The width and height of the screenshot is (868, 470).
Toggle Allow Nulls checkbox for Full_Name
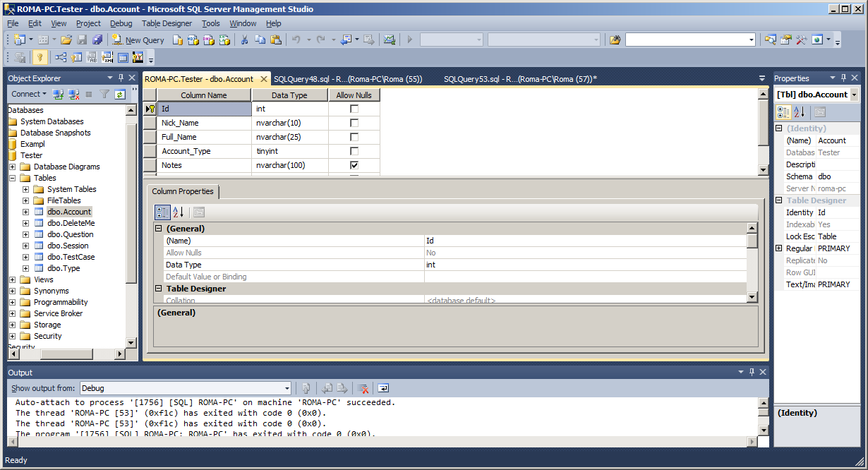point(354,137)
